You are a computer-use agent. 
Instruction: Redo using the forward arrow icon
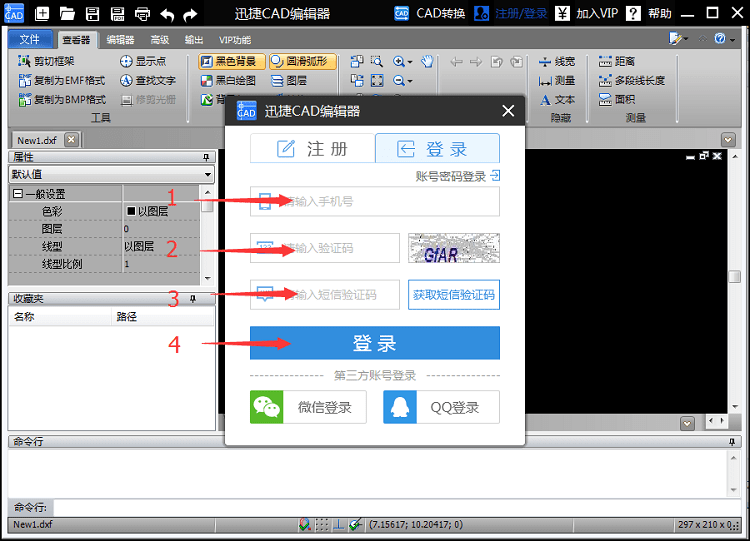click(x=190, y=14)
